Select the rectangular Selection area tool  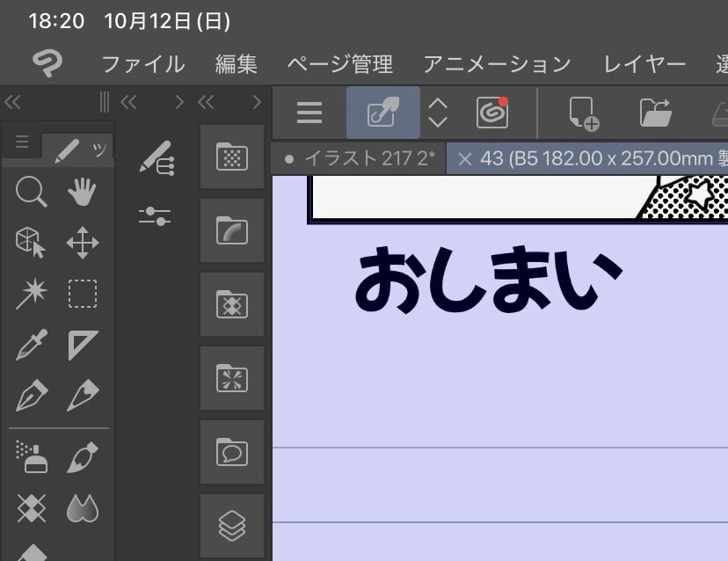[x=83, y=294]
